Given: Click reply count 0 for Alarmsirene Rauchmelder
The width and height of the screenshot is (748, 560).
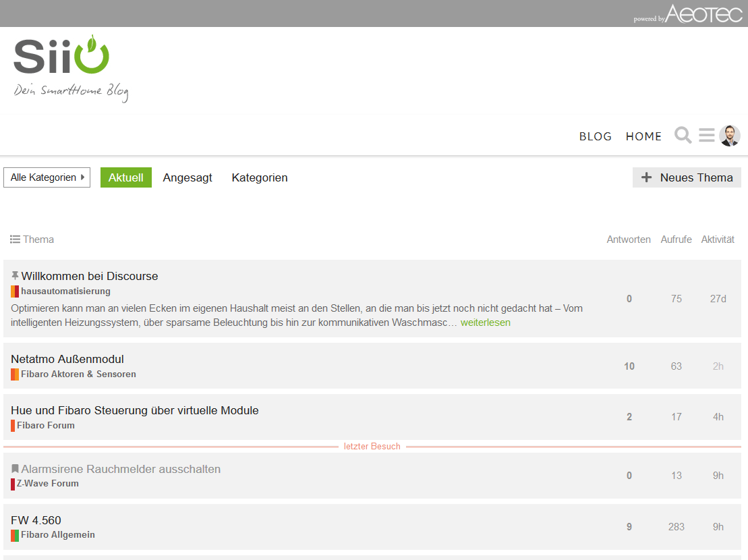Looking at the screenshot, I should (629, 476).
